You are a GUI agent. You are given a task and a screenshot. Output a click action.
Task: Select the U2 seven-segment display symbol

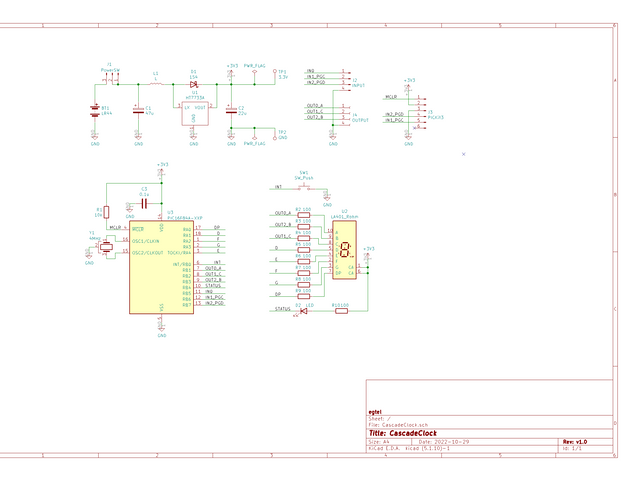pos(344,252)
